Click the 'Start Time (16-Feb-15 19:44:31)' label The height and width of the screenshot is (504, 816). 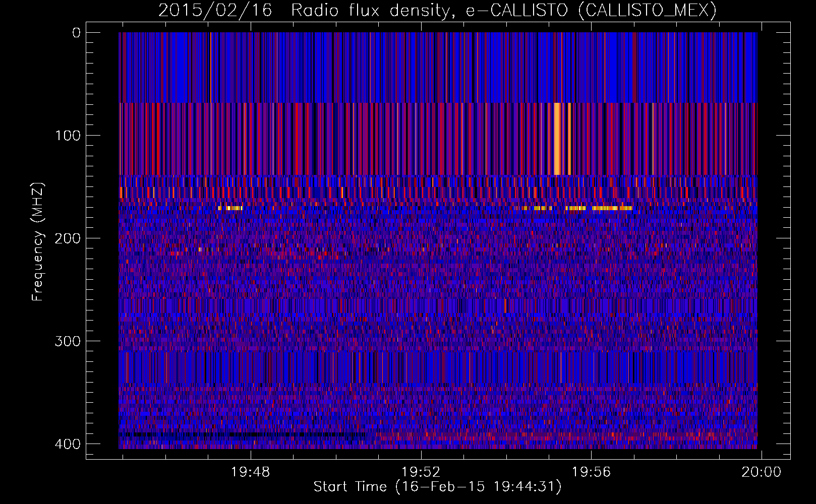click(x=437, y=487)
